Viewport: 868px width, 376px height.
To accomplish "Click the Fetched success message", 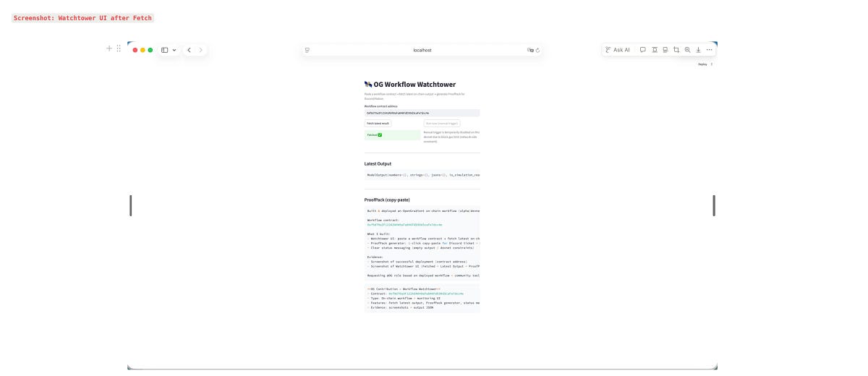I will 392,135.
